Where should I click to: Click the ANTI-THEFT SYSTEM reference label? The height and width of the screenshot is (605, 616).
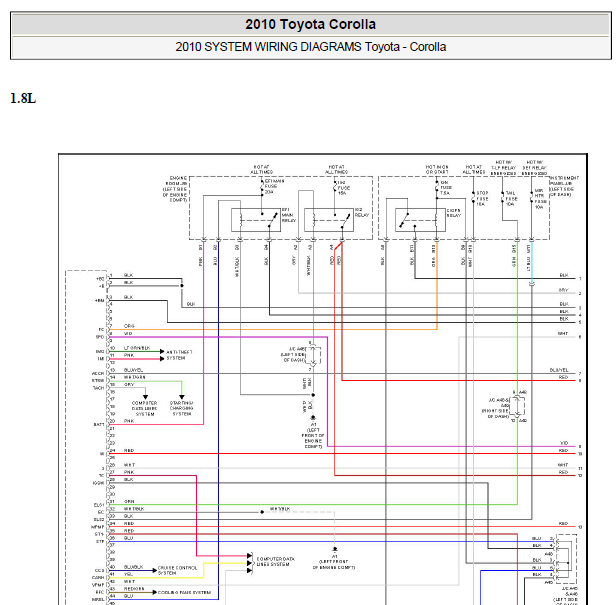click(x=179, y=355)
